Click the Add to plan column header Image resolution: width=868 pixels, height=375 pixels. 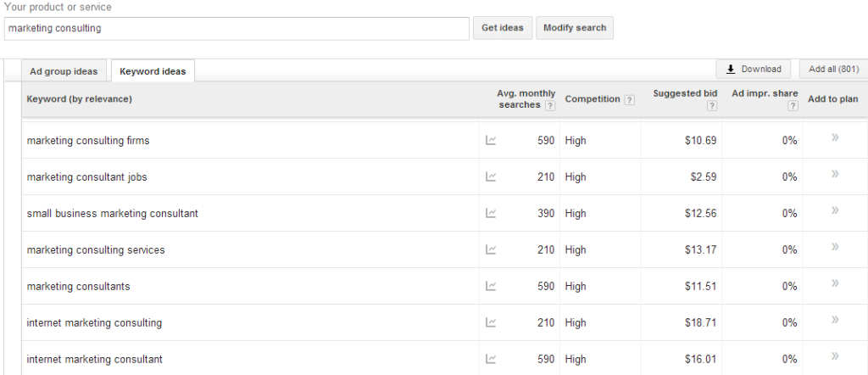coord(833,99)
